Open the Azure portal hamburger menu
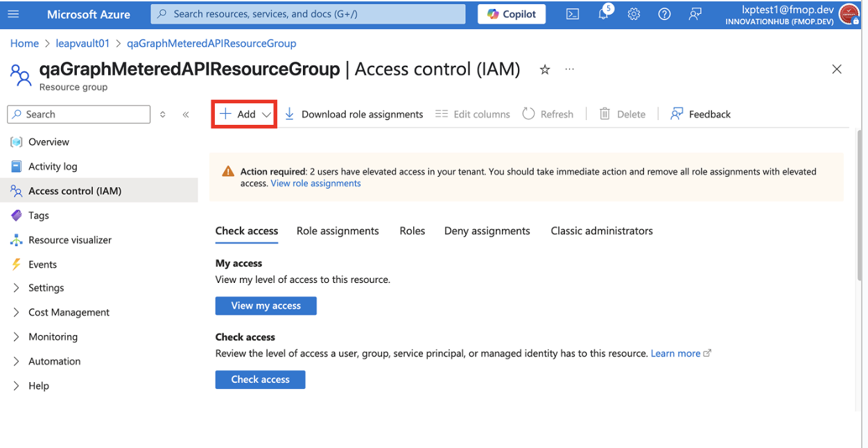Image resolution: width=868 pixels, height=448 pixels. pos(13,14)
